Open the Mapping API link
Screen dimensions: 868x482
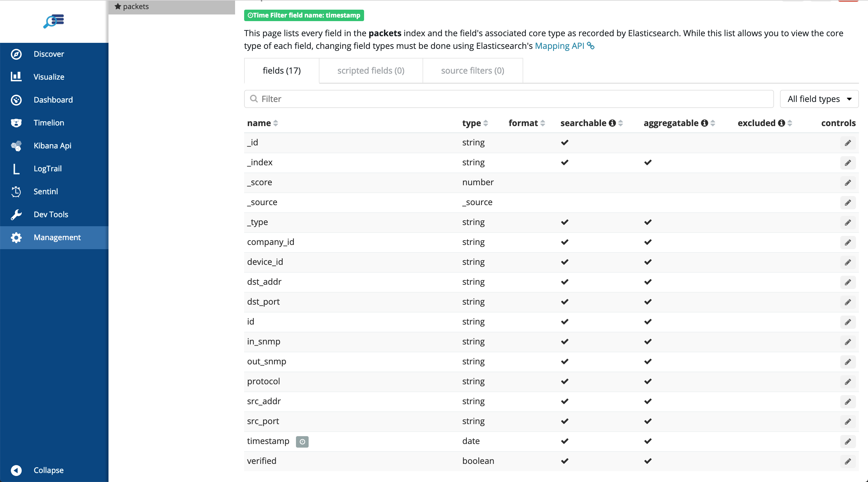pyautogui.click(x=559, y=46)
